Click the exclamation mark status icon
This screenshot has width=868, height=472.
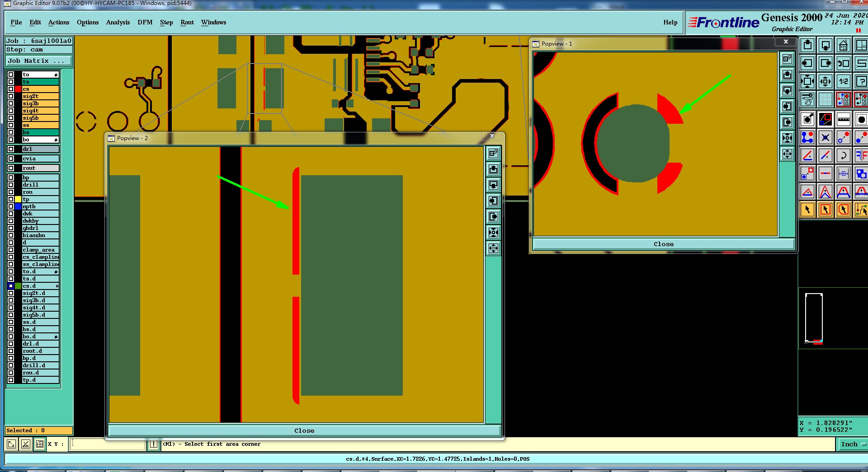coord(154,444)
